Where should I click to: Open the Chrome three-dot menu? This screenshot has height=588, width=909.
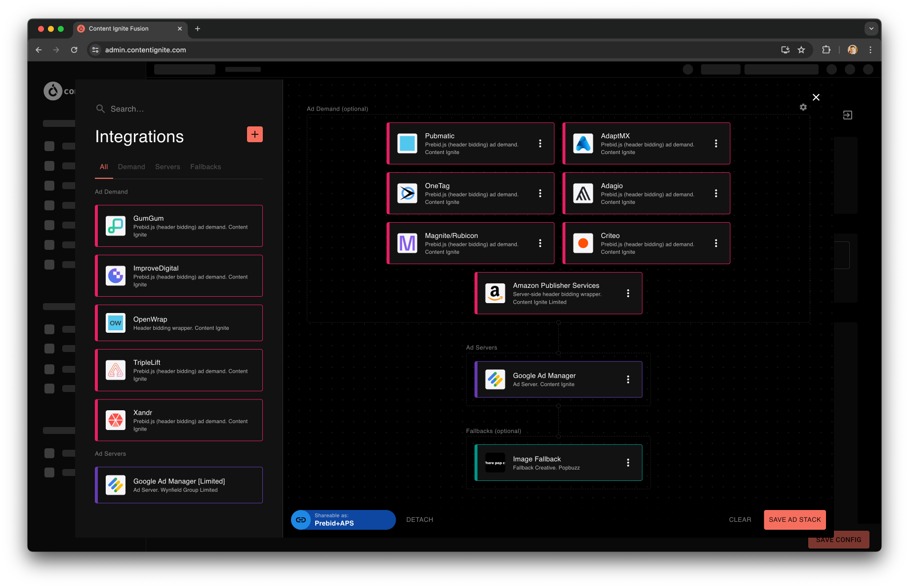[870, 50]
